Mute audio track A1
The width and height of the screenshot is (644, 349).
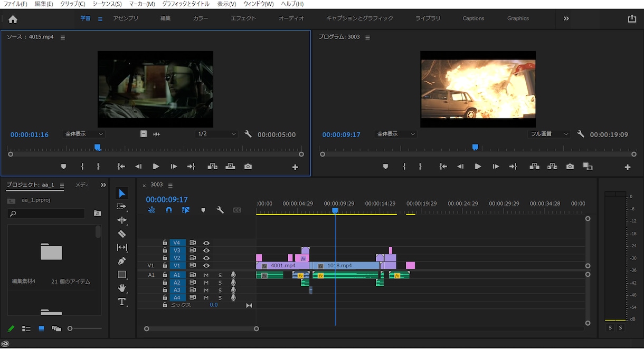pos(206,275)
